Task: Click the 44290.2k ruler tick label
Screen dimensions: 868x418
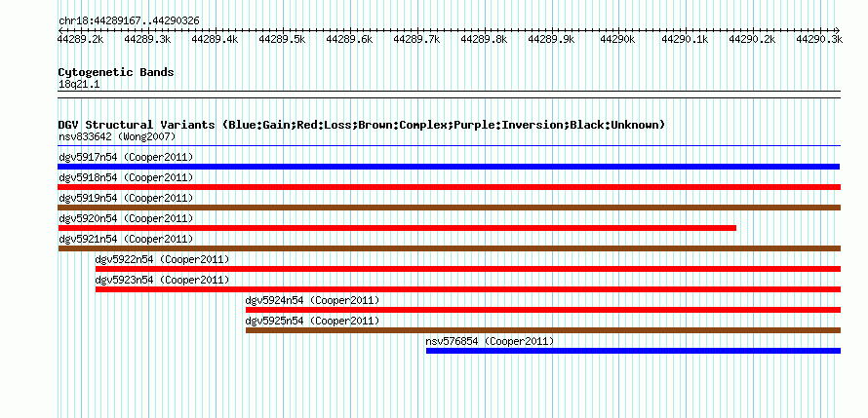Action: [x=753, y=39]
